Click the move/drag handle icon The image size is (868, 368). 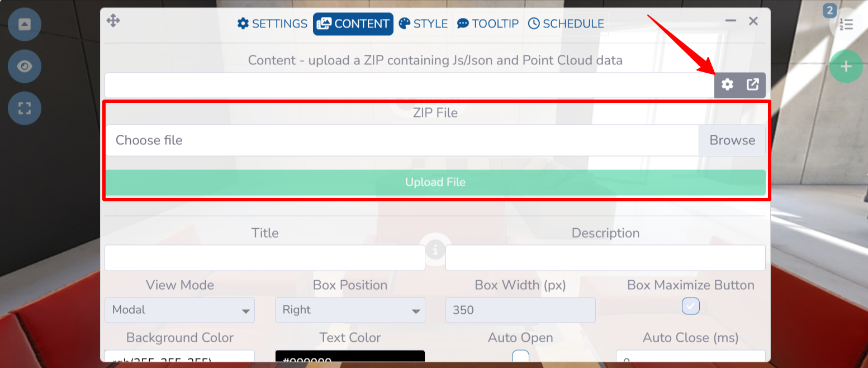(x=113, y=21)
